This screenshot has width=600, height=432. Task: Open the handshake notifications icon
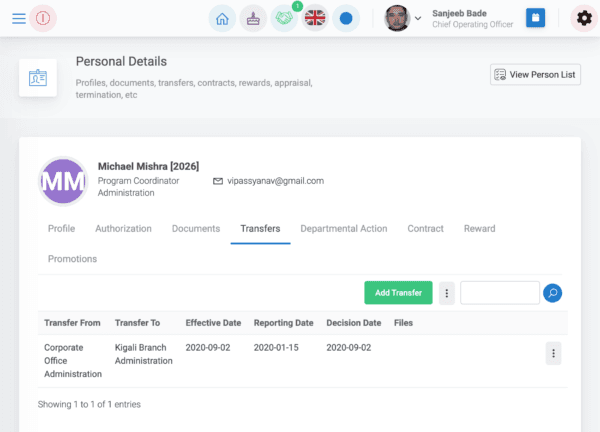coord(284,18)
